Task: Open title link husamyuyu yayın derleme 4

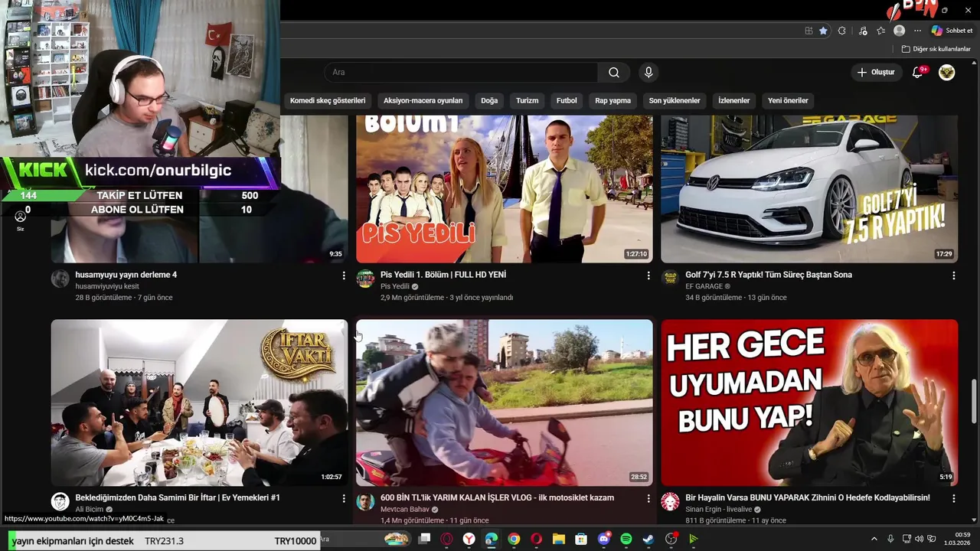Action: [x=126, y=275]
